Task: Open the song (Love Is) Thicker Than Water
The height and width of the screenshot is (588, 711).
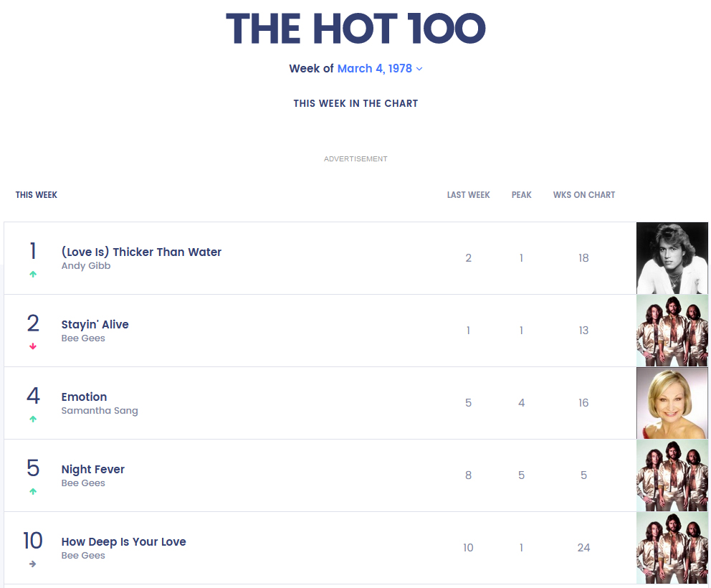Action: tap(141, 252)
